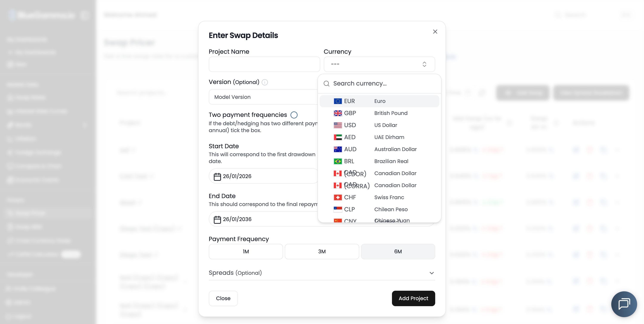Select 1M payment frequency
Image resolution: width=644 pixels, height=324 pixels.
[x=246, y=251]
